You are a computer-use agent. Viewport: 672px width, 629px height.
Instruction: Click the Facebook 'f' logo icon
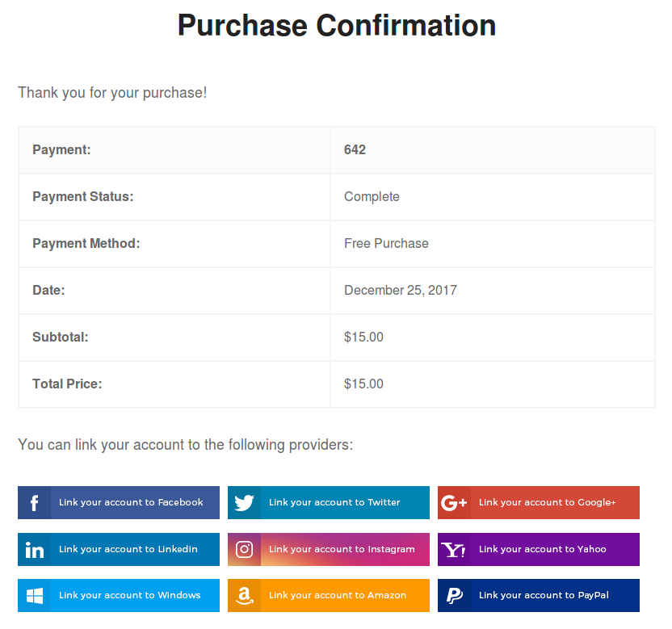pos(34,503)
